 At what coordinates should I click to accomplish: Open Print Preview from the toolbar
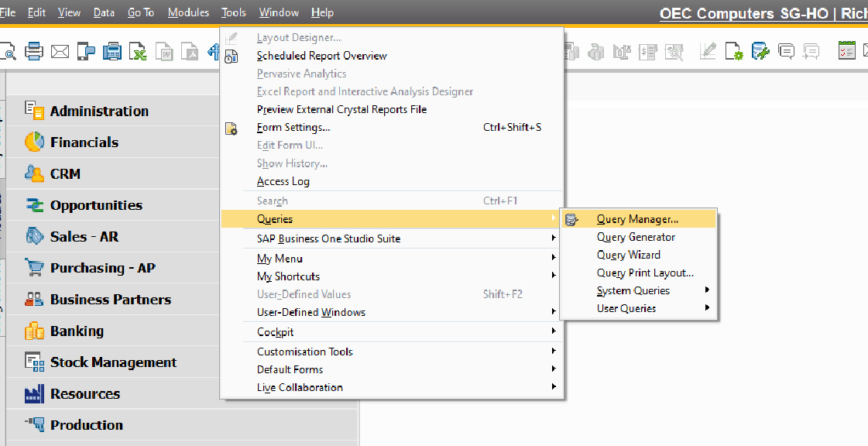(9, 51)
